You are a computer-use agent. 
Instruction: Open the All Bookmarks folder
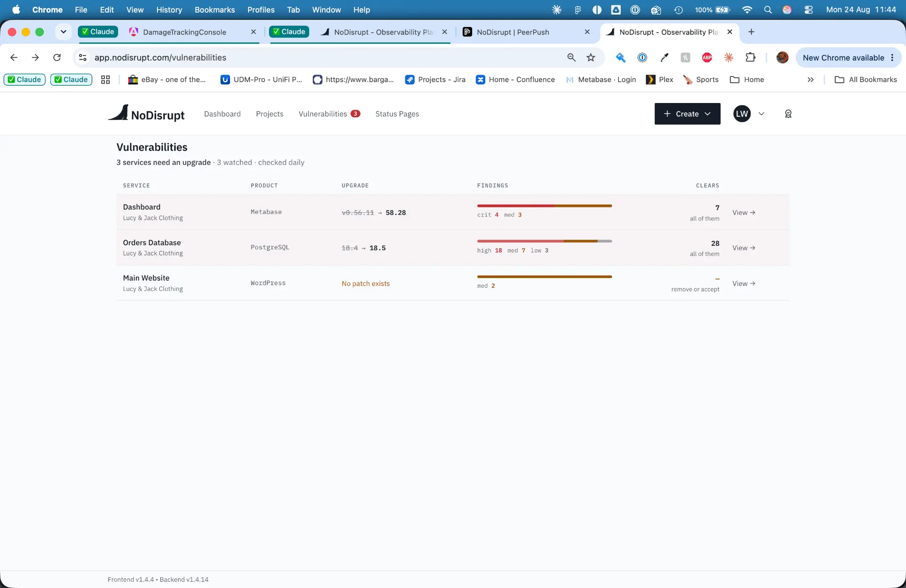point(866,80)
